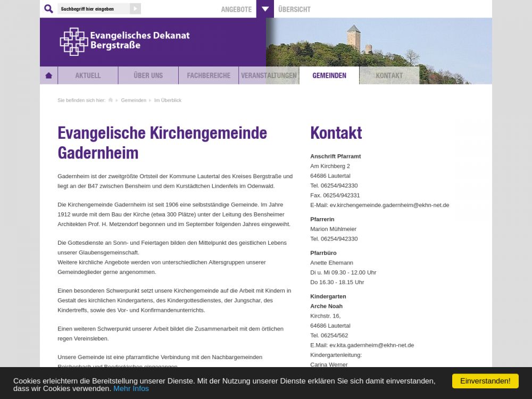
Task: Select the Fachbereiche tab
Action: (x=209, y=76)
